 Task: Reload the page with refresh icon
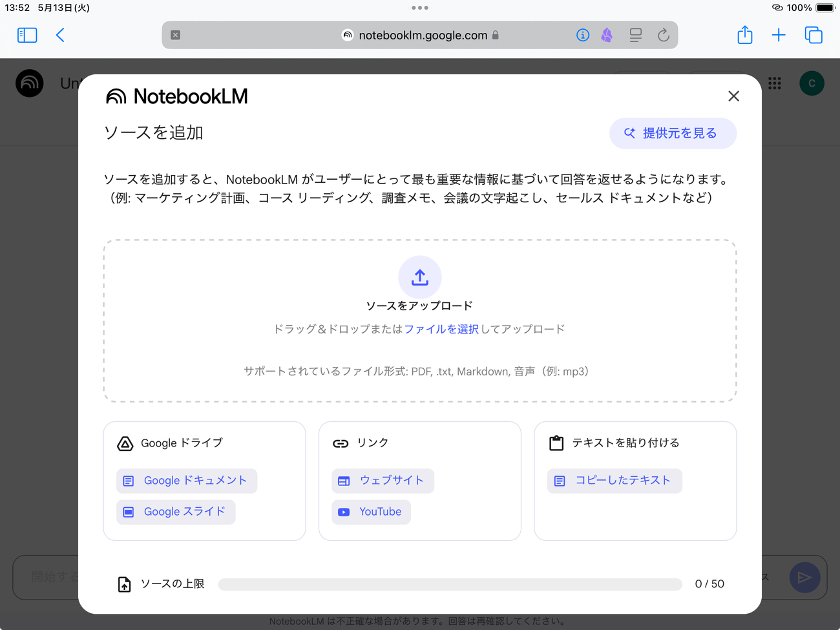(663, 35)
